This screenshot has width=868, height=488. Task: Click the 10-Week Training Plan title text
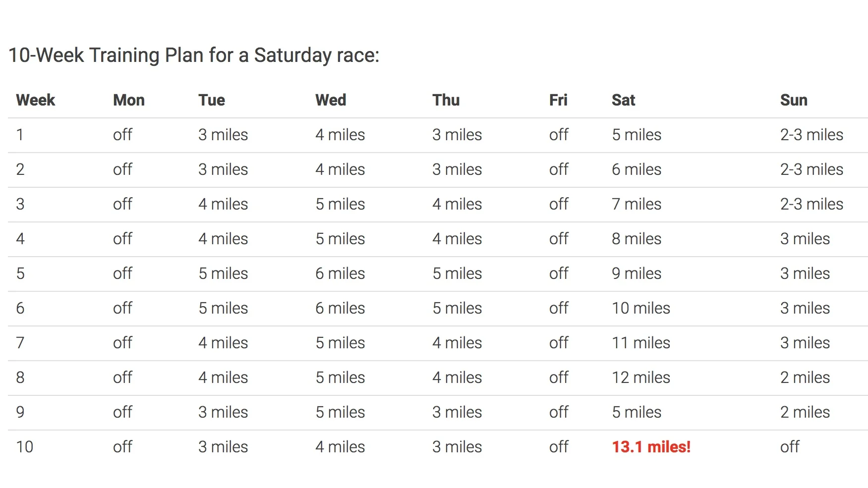[x=194, y=55]
